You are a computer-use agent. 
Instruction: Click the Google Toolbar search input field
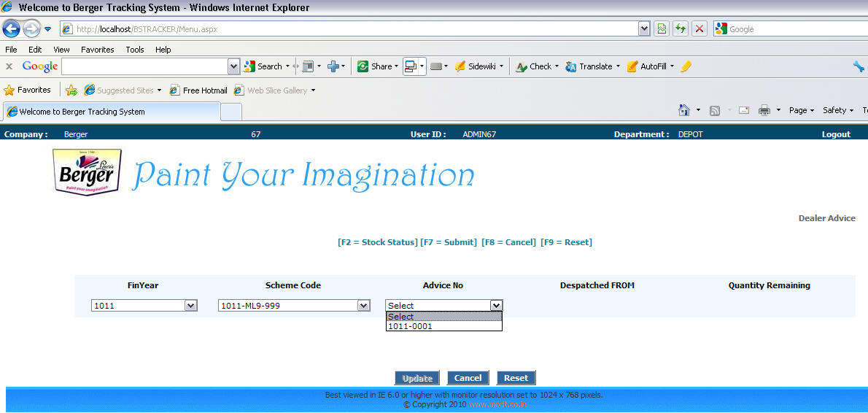[x=144, y=66]
